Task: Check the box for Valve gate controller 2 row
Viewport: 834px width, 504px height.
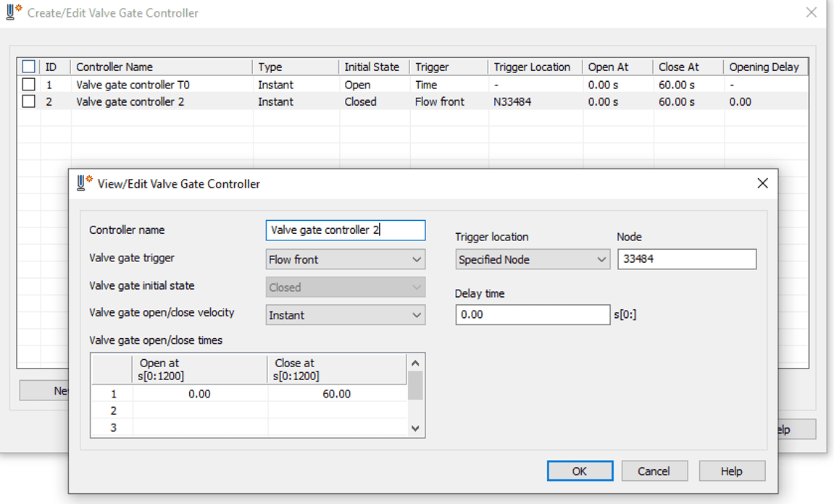Action: pyautogui.click(x=29, y=101)
